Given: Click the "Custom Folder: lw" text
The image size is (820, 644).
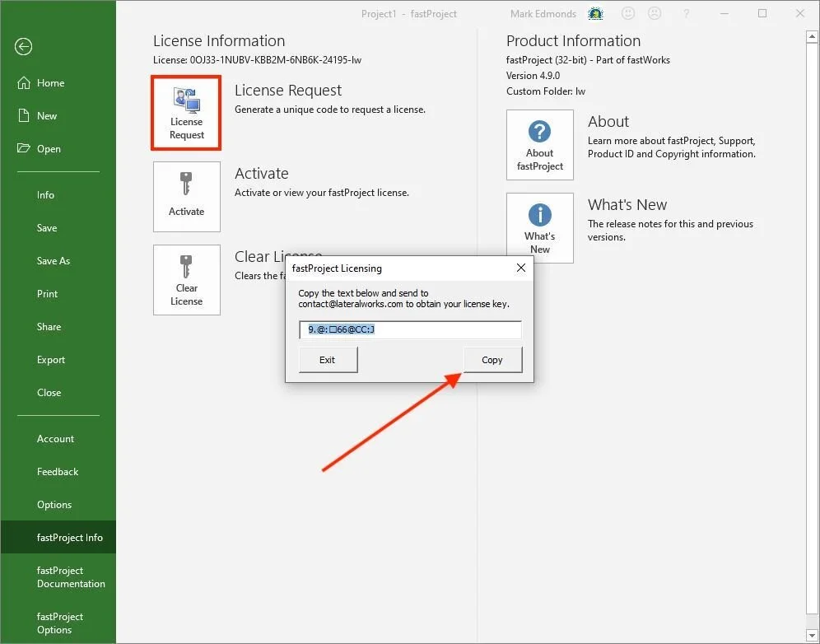Looking at the screenshot, I should click(x=546, y=91).
